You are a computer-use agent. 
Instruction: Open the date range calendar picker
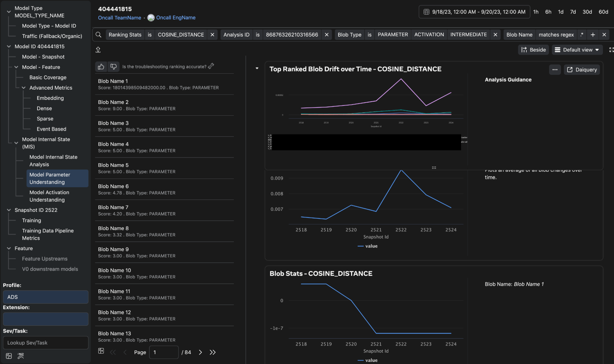474,12
